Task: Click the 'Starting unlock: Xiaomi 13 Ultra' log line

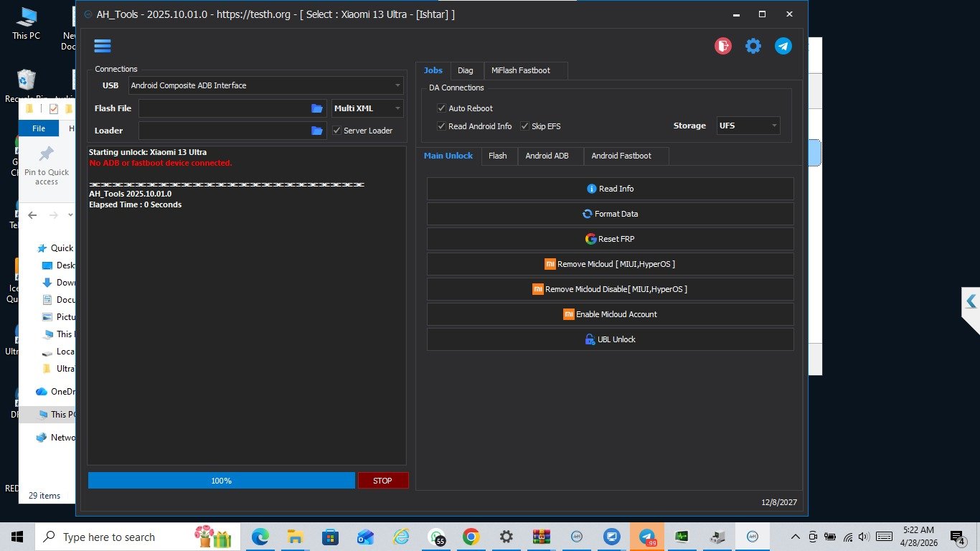Action: pyautogui.click(x=148, y=152)
